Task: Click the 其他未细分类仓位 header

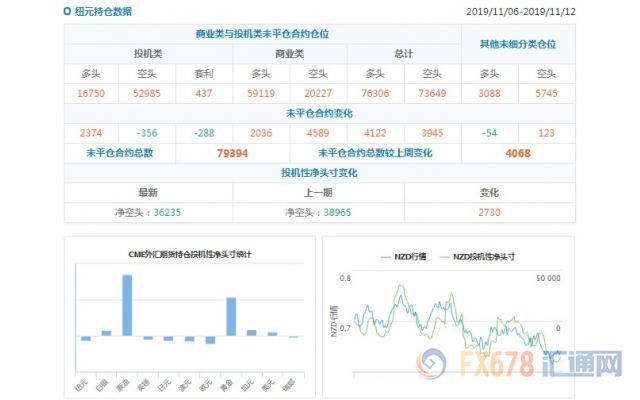Action: coord(518,44)
